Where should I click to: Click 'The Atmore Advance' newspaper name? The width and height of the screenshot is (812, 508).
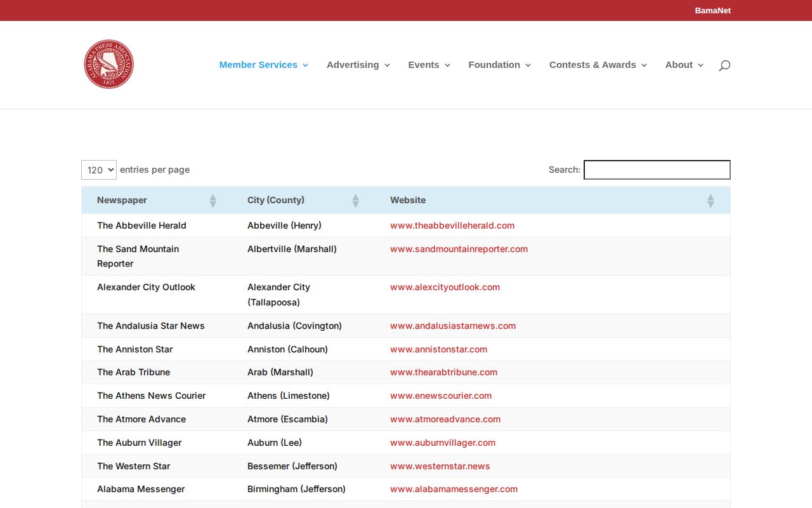click(x=141, y=419)
